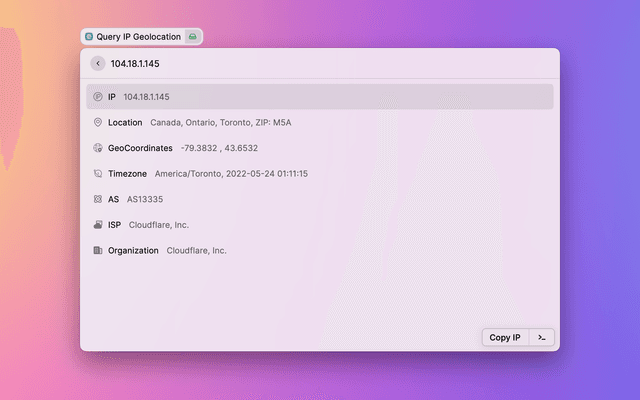The width and height of the screenshot is (640, 400).
Task: Click the Organization building icon
Action: coord(98,251)
